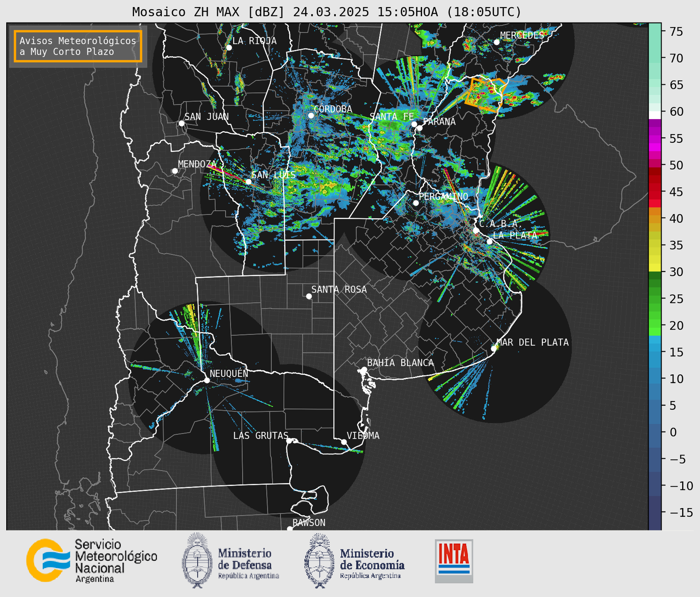Click the dark blue -15 dBZ band on the scale
Viewport: 700px width, 597px height.
[655, 513]
